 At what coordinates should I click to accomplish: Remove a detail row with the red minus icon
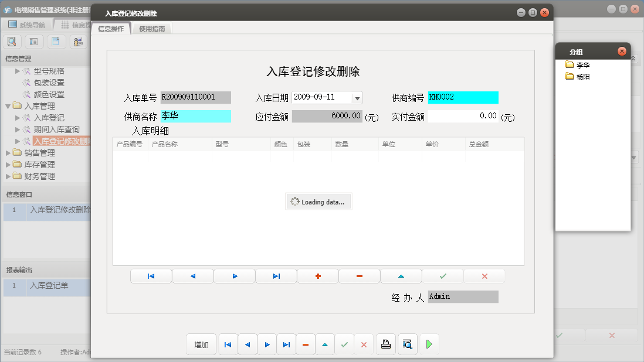pyautogui.click(x=359, y=275)
